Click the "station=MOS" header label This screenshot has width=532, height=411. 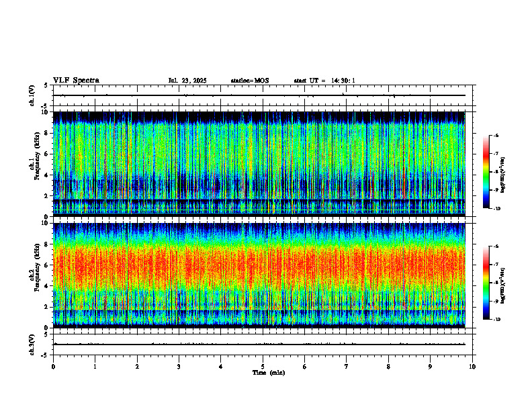tap(250, 81)
